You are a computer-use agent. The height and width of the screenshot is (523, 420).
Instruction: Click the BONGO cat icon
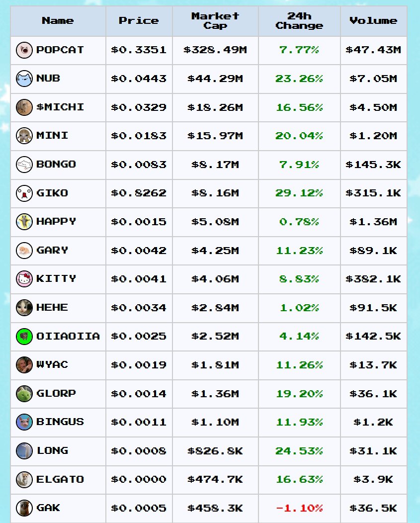click(24, 165)
